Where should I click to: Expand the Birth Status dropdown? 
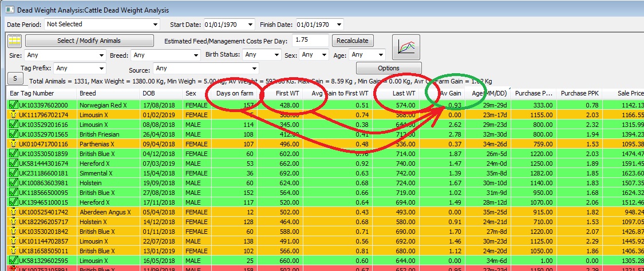pyautogui.click(x=276, y=55)
